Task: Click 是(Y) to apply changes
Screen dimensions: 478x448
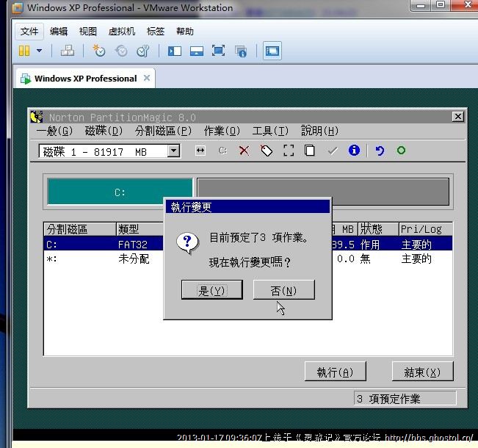Action: point(211,290)
